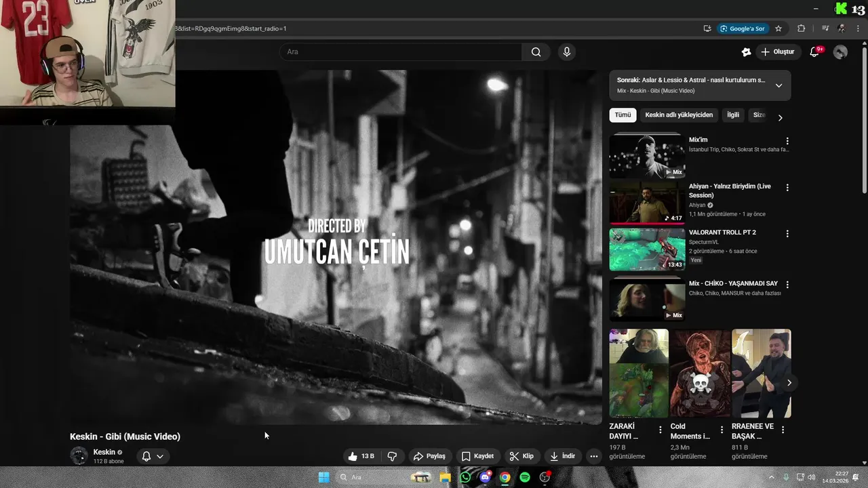
Task: Open the Chrome extensions puzzle icon
Action: [801, 28]
